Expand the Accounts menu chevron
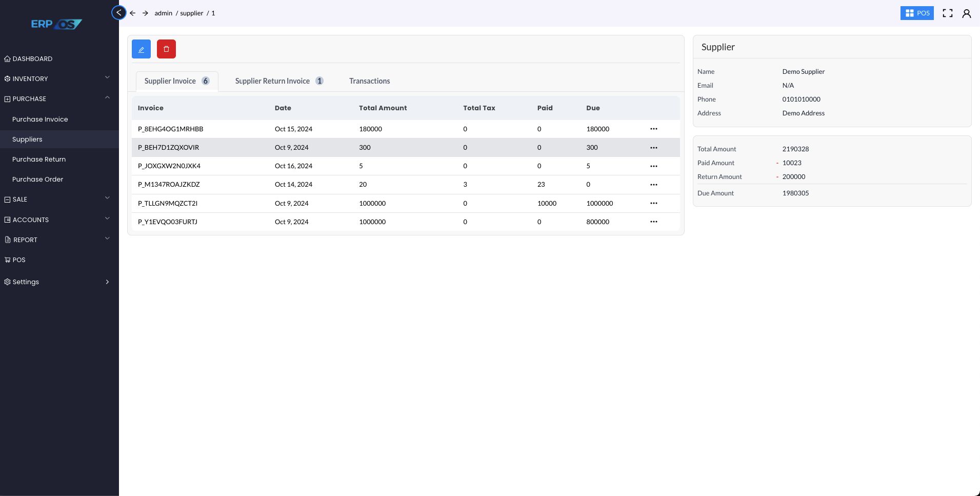980x496 pixels. [x=107, y=219]
